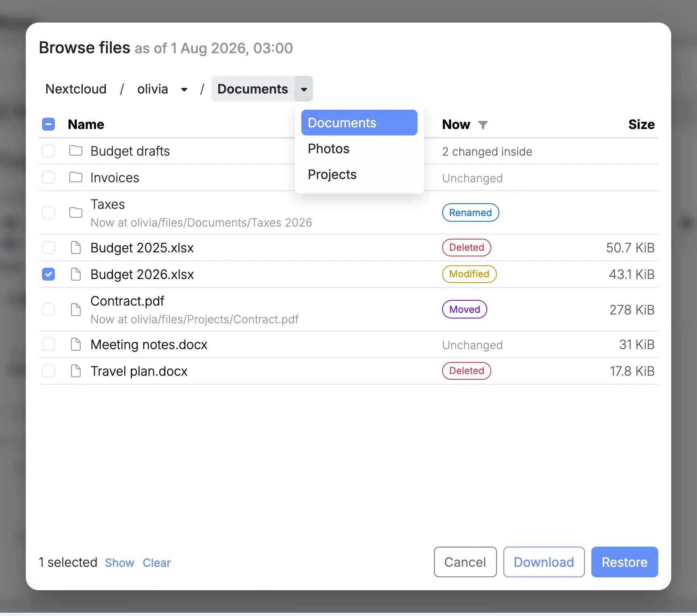This screenshot has width=697, height=616.
Task: Click the Taxes folder icon
Action: (x=76, y=212)
